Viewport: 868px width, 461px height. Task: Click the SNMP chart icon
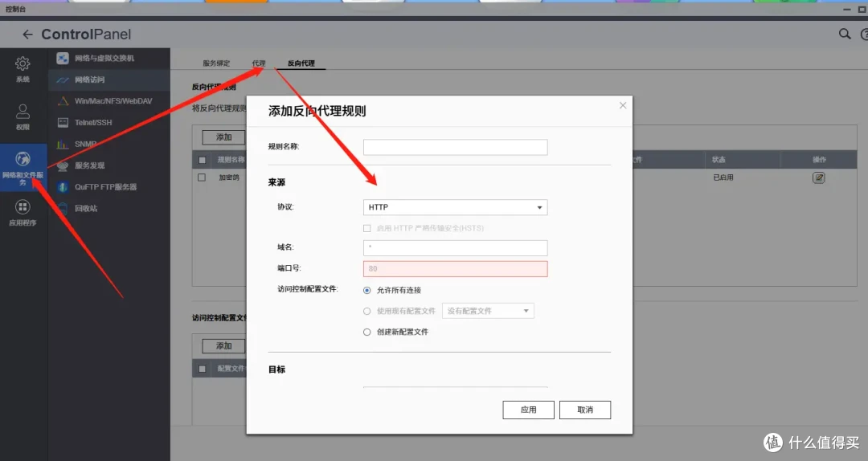point(63,144)
